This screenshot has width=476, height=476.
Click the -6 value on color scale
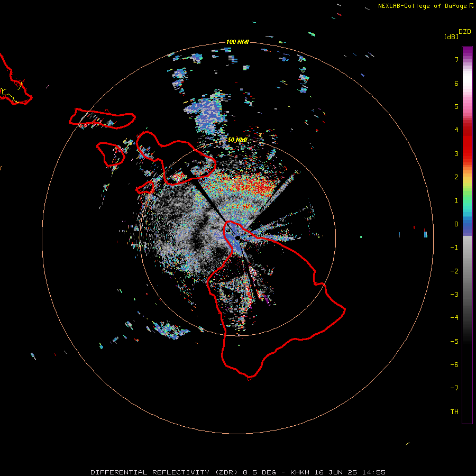(x=454, y=365)
